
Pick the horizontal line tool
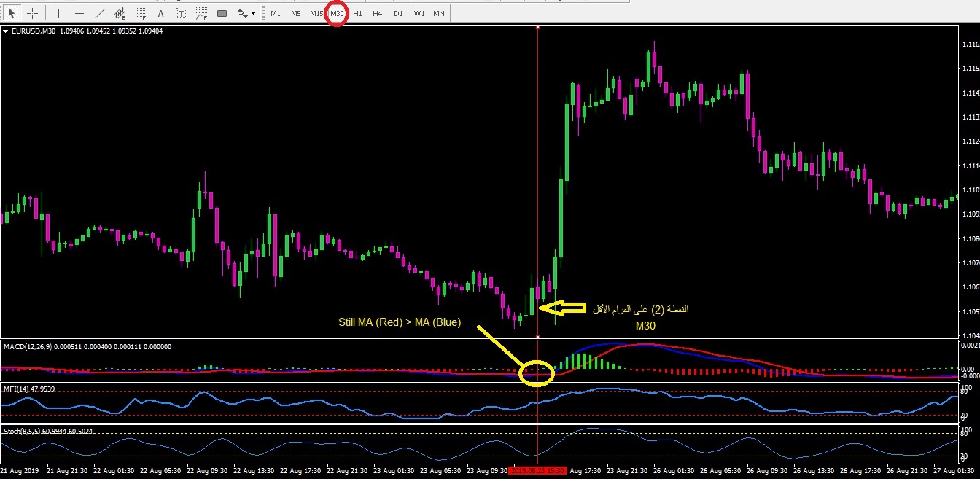coord(79,13)
